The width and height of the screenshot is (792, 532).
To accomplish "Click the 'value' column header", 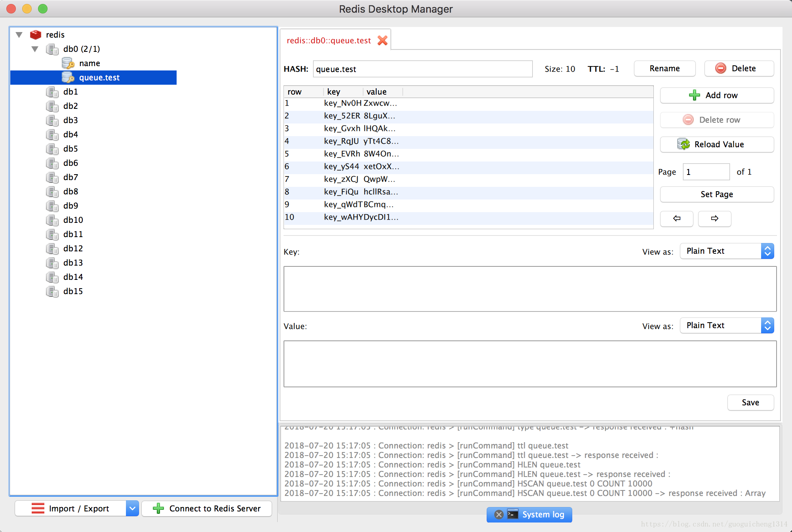I will coord(383,92).
